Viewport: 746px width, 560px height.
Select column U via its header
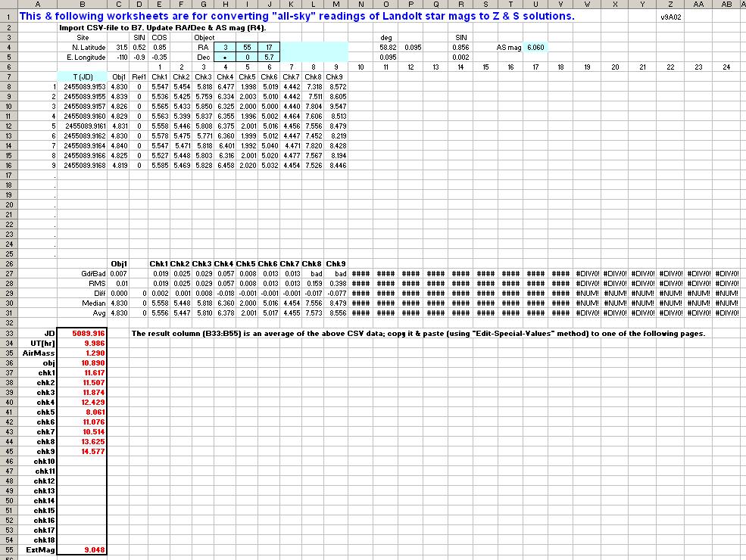[x=535, y=5]
